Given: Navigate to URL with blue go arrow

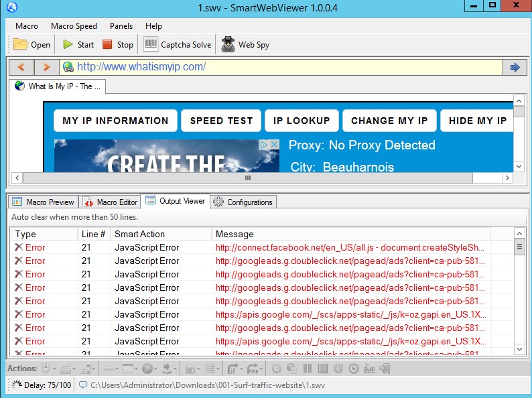Looking at the screenshot, I should click(x=515, y=67).
